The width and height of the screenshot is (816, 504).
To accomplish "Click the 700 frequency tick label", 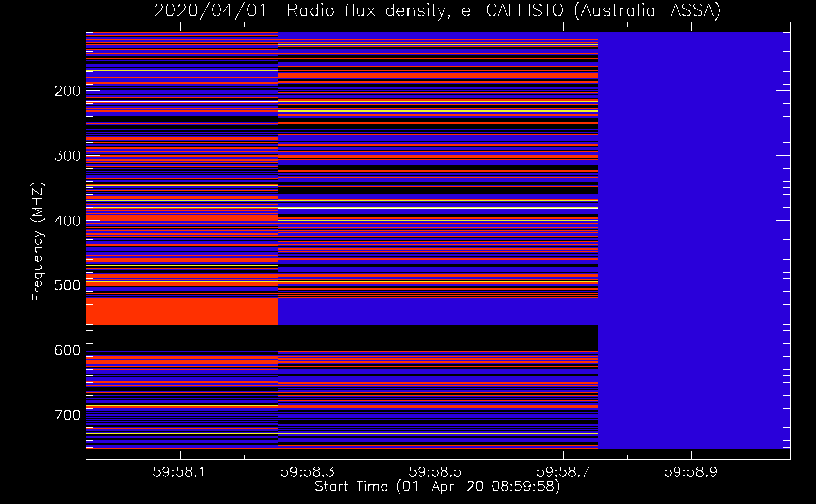I will point(68,415).
